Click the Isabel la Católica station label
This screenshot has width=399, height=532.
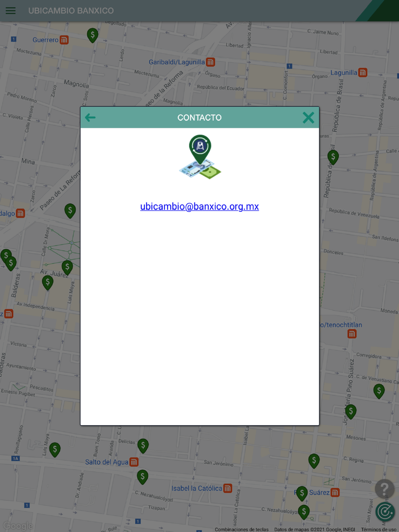click(x=197, y=489)
